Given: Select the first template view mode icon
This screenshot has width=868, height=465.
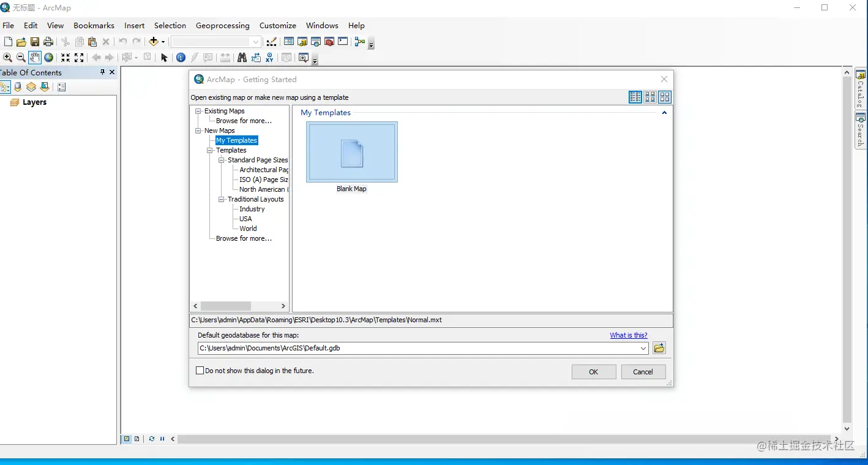Looking at the screenshot, I should 635,97.
